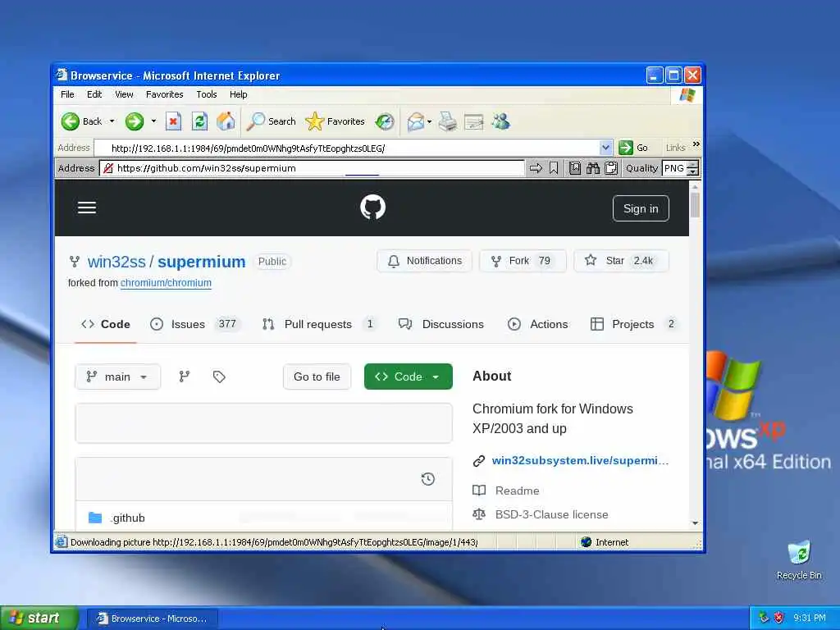The image size is (840, 630).
Task: Open Messenger people icon
Action: point(501,121)
